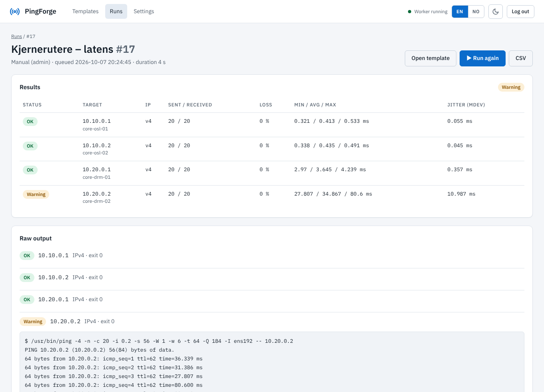The height and width of the screenshot is (392, 544).
Task: Click latency 27.807 / 34.867 / 80.6 ms
Action: point(333,194)
